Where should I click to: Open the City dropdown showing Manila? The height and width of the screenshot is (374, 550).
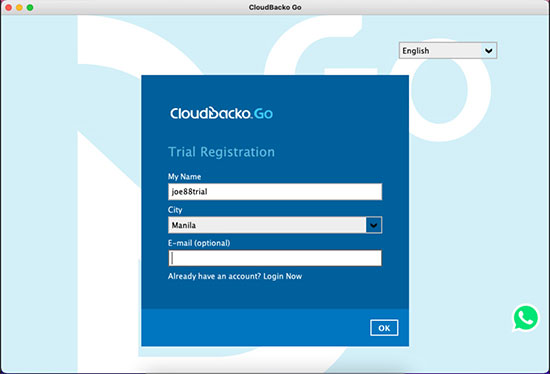275,225
